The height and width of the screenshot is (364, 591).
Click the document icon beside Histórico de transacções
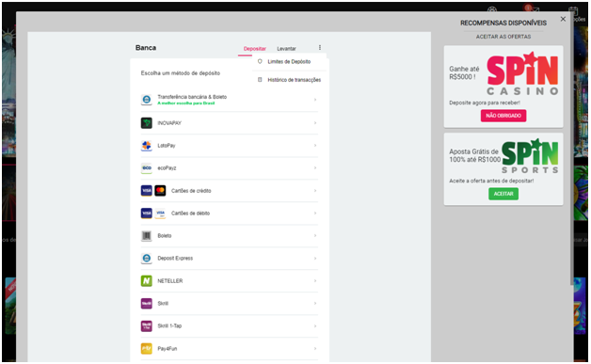click(260, 80)
